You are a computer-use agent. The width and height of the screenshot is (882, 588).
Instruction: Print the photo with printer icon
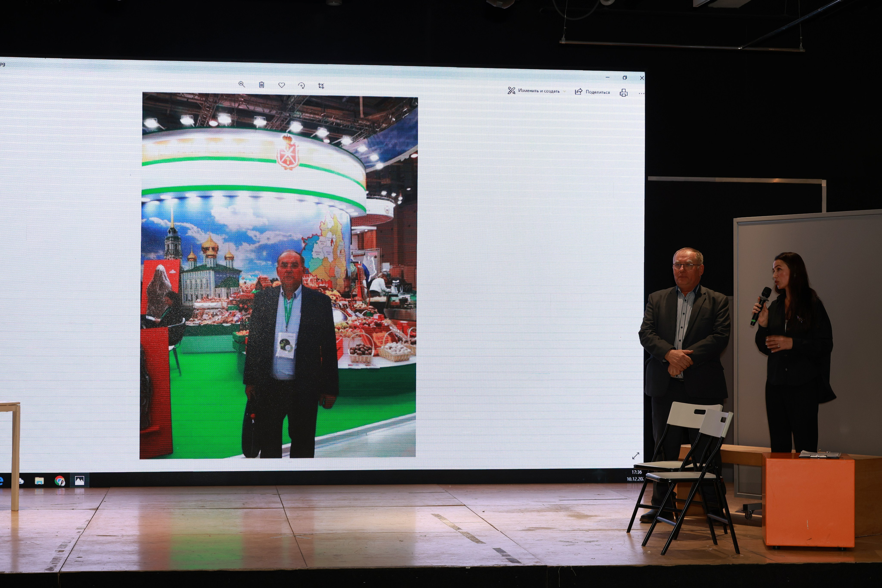pyautogui.click(x=624, y=93)
